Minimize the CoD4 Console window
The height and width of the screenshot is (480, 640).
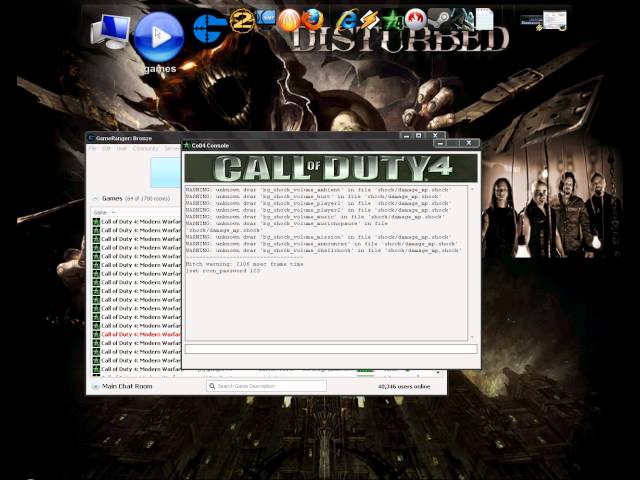(x=440, y=143)
